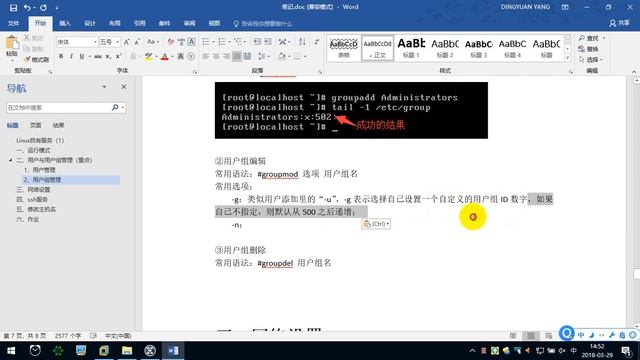This screenshot has height=360, width=640.
Task: Click the Decrease Indent icon
Action: (257, 42)
